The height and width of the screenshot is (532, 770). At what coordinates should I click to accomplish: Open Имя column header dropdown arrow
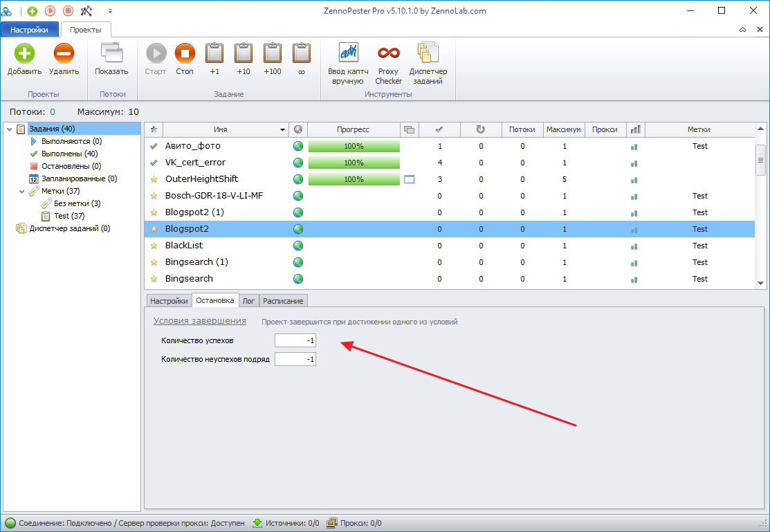coord(282,129)
